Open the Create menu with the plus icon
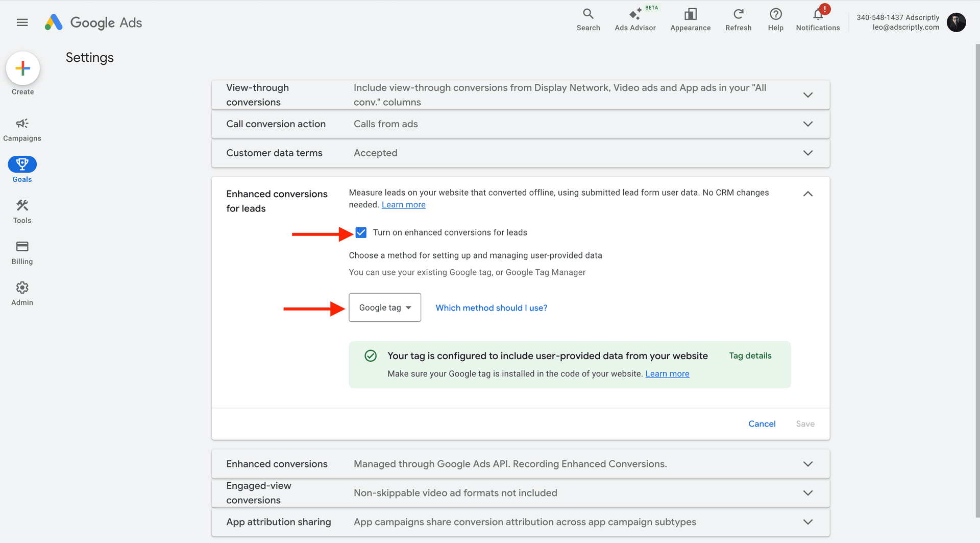The image size is (980, 543). click(x=22, y=68)
